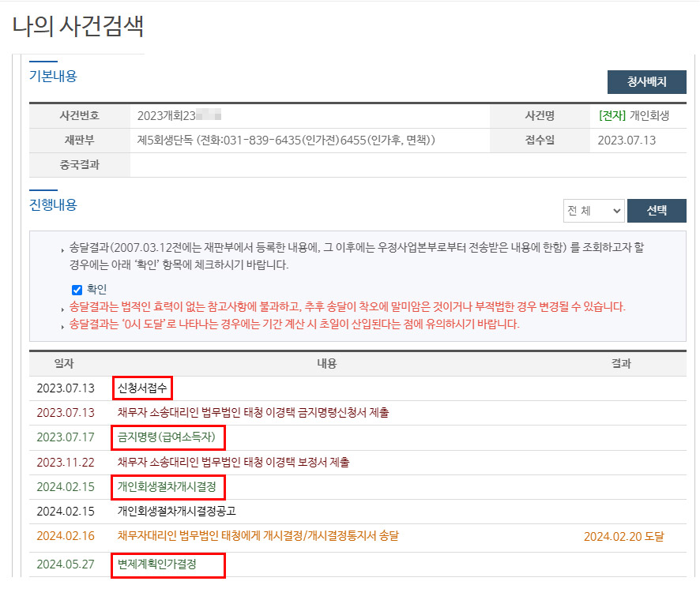Image resolution: width=700 pixels, height=615 pixels.
Task: Click the 개인회생절차개시결정공고 row text
Action: coord(176,511)
